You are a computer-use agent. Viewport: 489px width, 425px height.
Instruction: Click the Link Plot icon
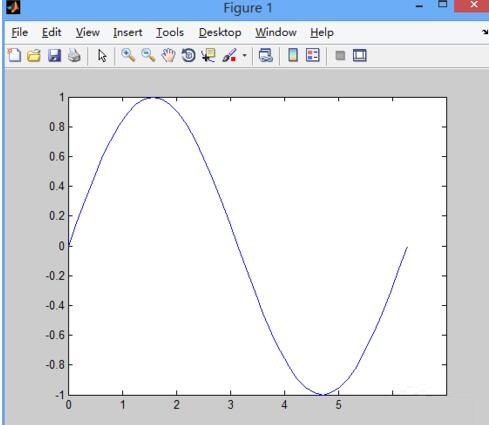point(266,55)
